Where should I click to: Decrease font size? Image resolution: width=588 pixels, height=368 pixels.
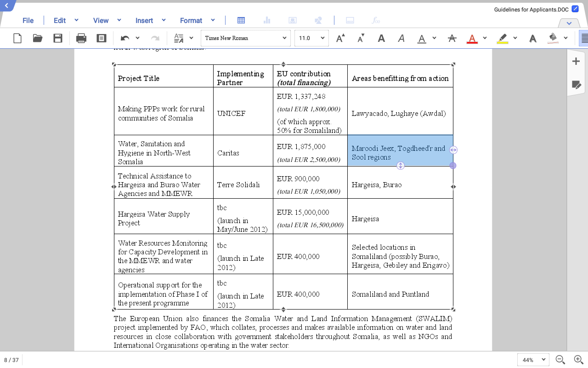361,38
